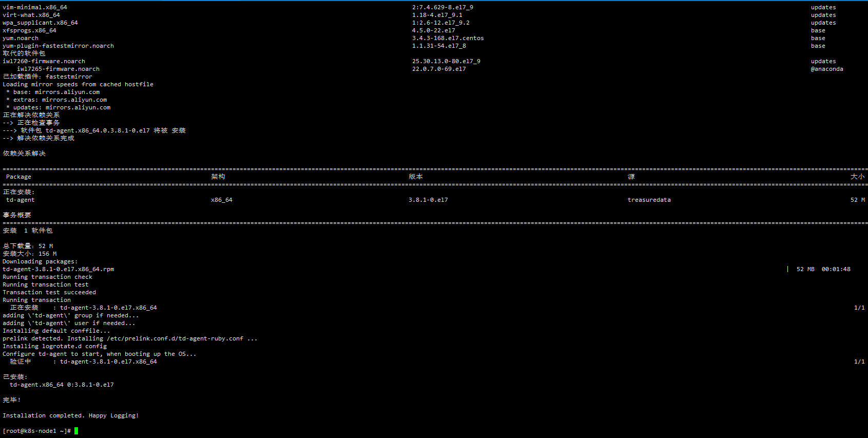Select the extras: mirrors.aliyun.com line
Image resolution: width=868 pixels, height=438 pixels.
tap(56, 100)
